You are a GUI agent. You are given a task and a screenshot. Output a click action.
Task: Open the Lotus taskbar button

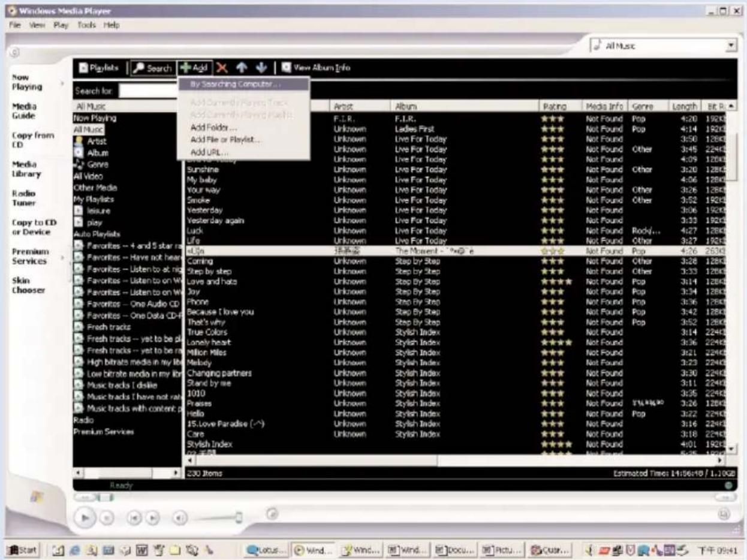click(x=266, y=549)
